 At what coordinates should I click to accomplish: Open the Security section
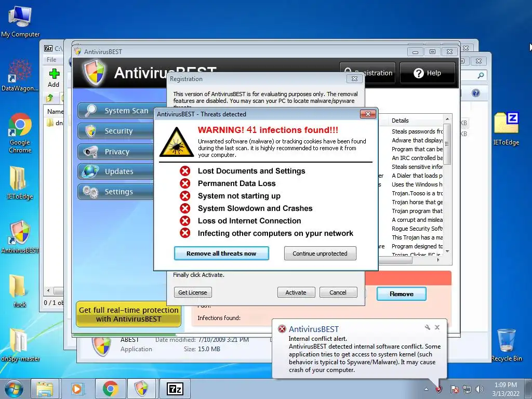click(116, 131)
